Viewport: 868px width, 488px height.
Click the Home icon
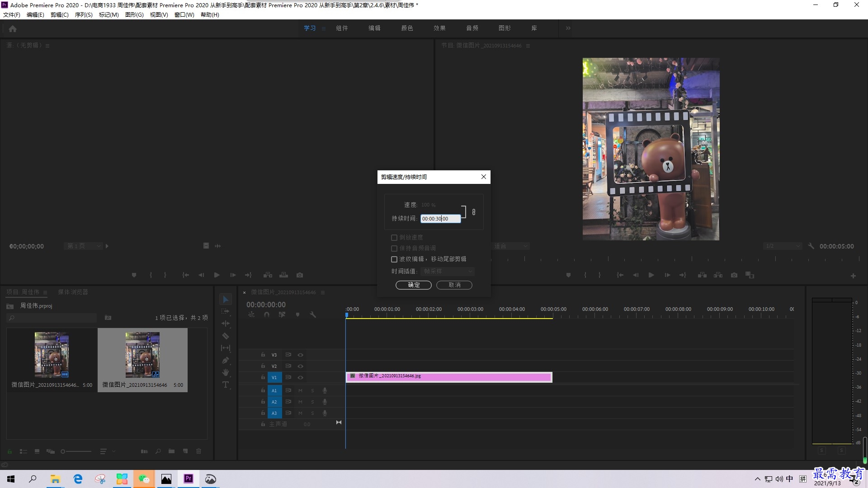pyautogui.click(x=13, y=28)
